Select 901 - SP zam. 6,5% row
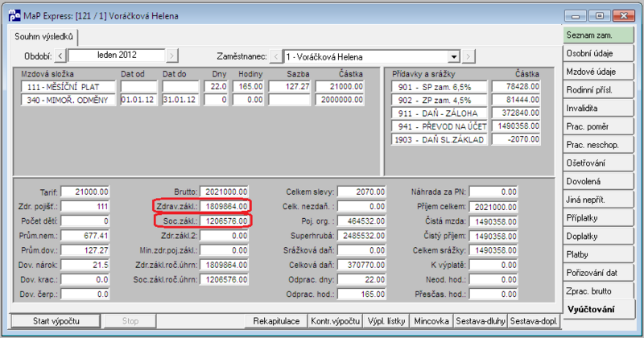The image size is (644, 338). 439,87
